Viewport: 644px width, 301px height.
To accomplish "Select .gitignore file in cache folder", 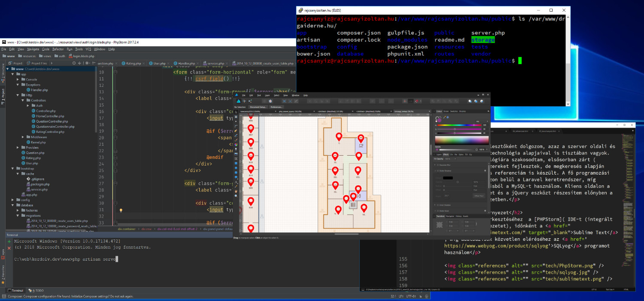I will pos(36,179).
